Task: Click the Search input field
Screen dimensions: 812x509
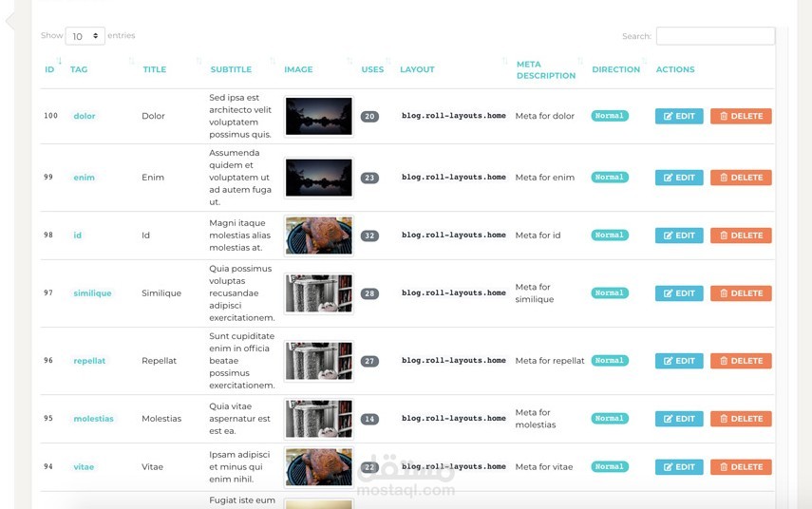Action: 715,36
